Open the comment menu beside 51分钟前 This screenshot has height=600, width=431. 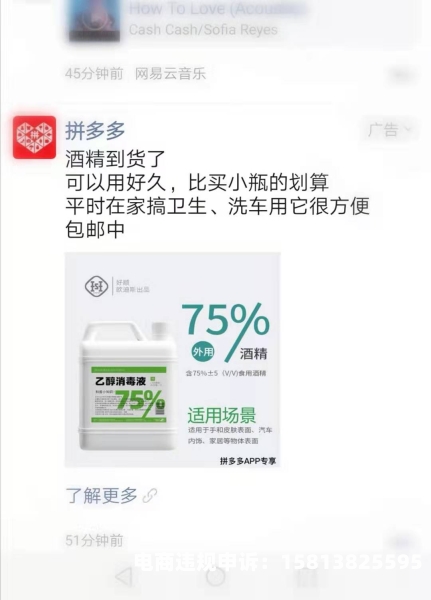pyautogui.click(x=401, y=541)
